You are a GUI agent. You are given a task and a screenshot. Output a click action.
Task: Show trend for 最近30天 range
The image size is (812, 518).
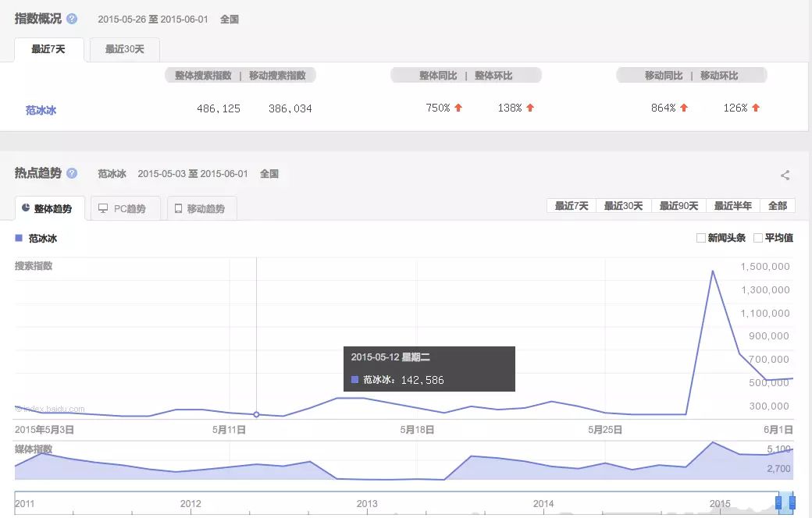[x=624, y=206]
